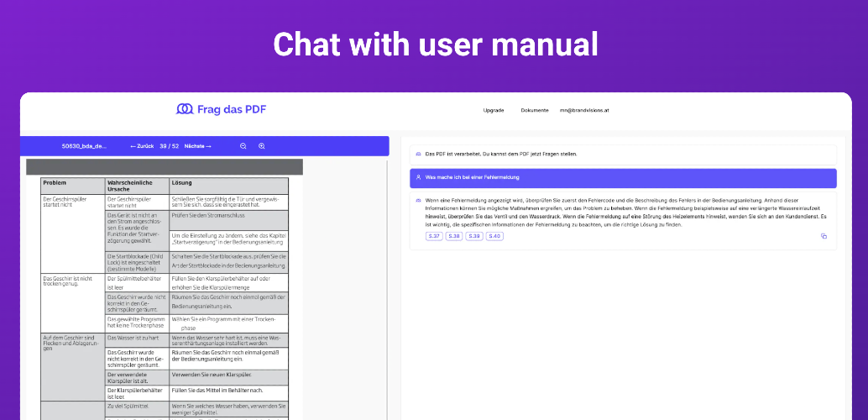
Task: Click the 'Lösung' table header
Action: click(x=228, y=186)
